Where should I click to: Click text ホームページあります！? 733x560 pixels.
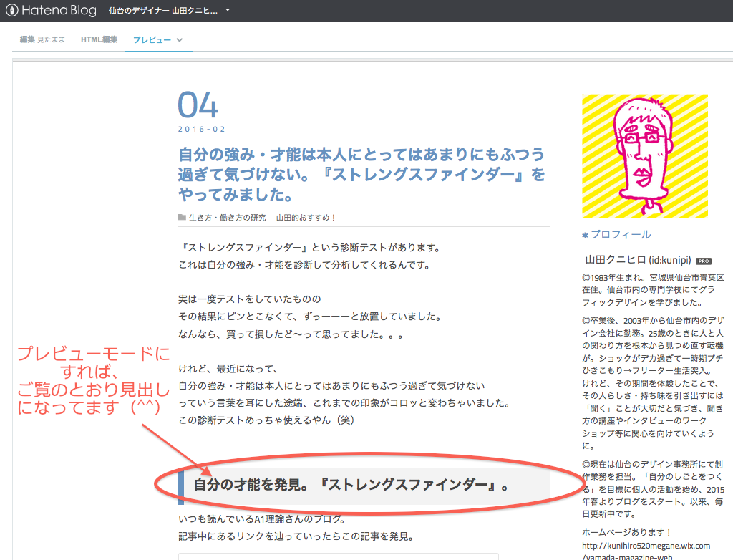[x=627, y=532]
